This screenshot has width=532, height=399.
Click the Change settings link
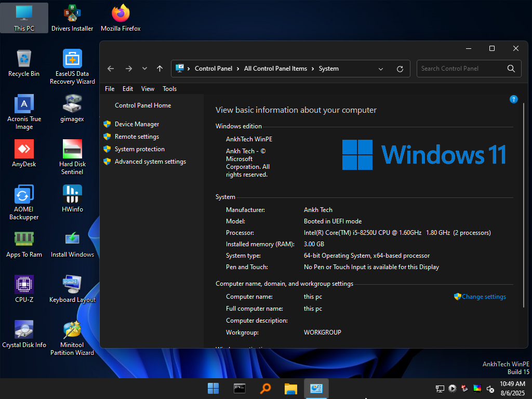point(483,297)
